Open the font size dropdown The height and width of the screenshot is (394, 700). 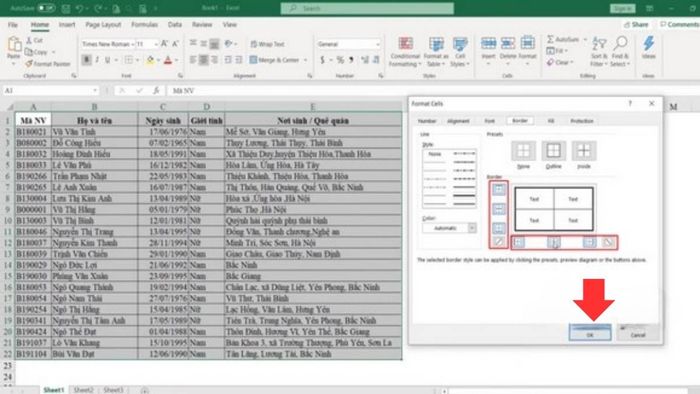click(x=155, y=44)
